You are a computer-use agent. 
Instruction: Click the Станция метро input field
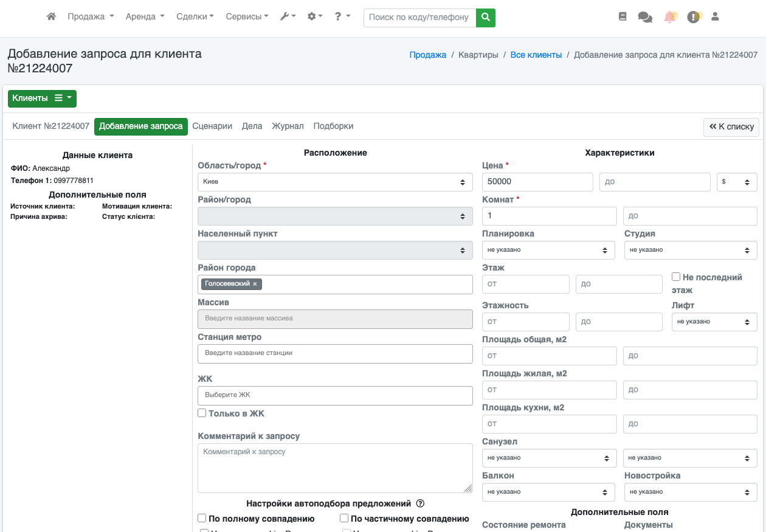(335, 353)
